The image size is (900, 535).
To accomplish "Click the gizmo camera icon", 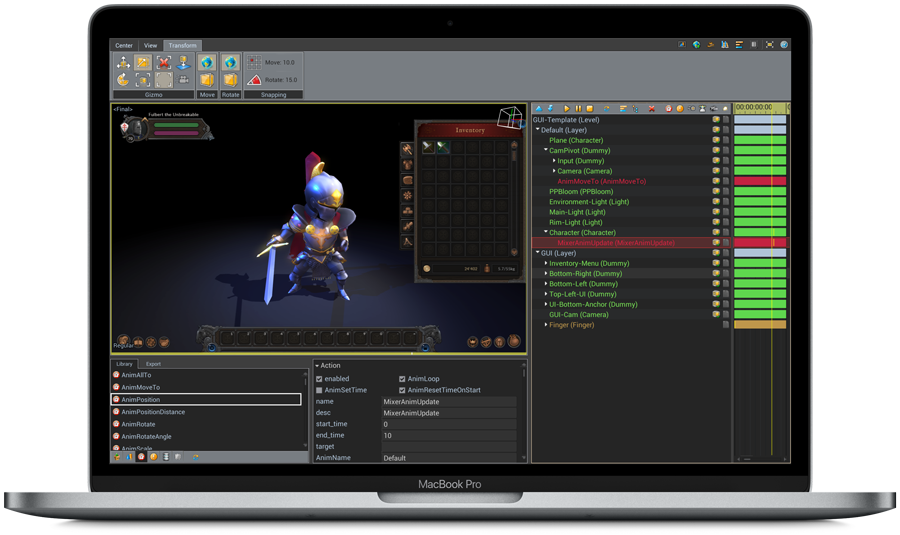I will coord(184,80).
